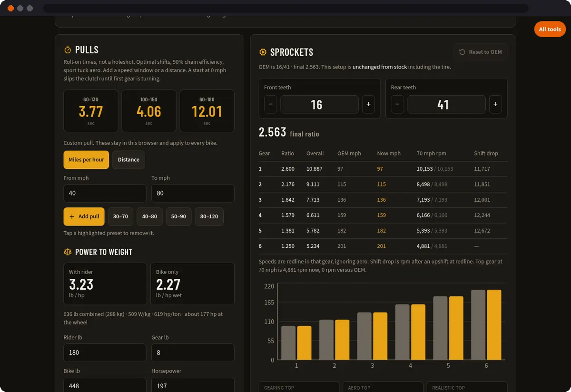Click gear 4 shift drop 12,244 cell

coord(482,215)
